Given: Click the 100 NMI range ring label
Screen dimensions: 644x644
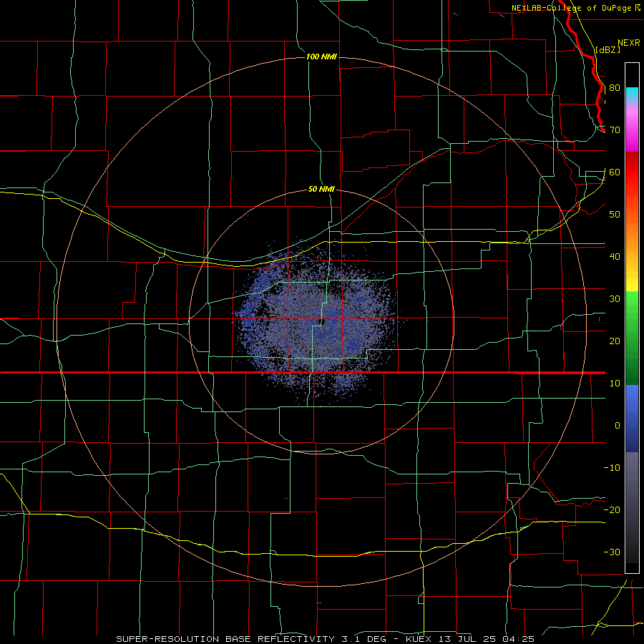Looking at the screenshot, I should (x=321, y=57).
